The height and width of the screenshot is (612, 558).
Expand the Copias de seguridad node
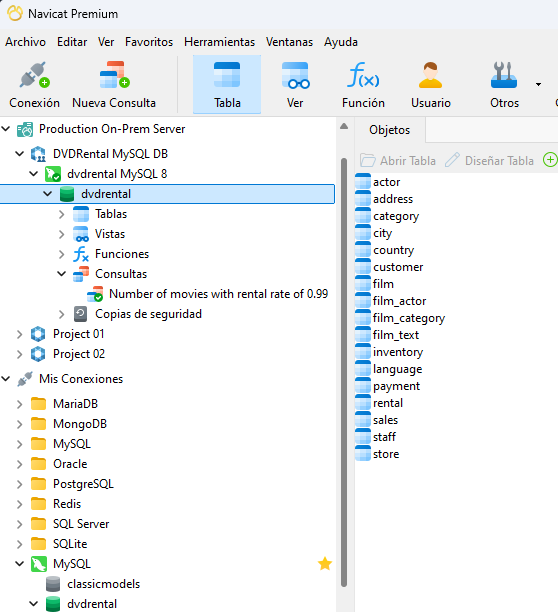pyautogui.click(x=61, y=314)
